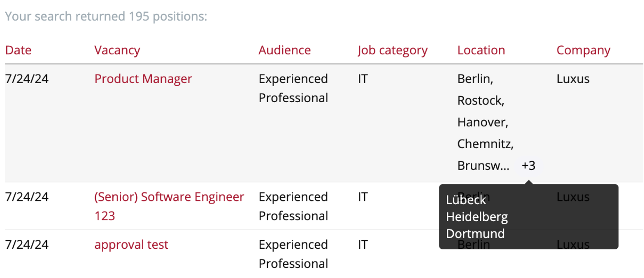Sort positions by Company column header

584,50
